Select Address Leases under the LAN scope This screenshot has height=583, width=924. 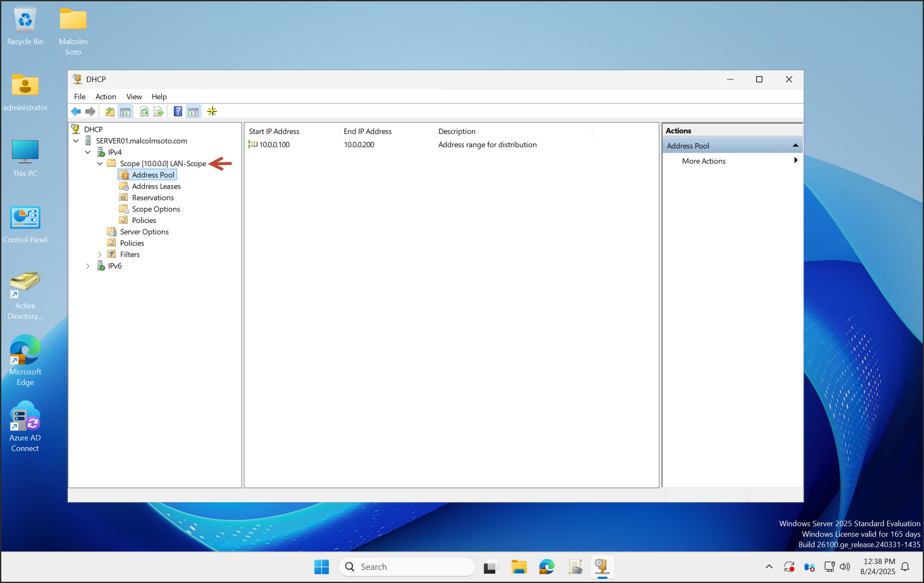[x=156, y=186]
